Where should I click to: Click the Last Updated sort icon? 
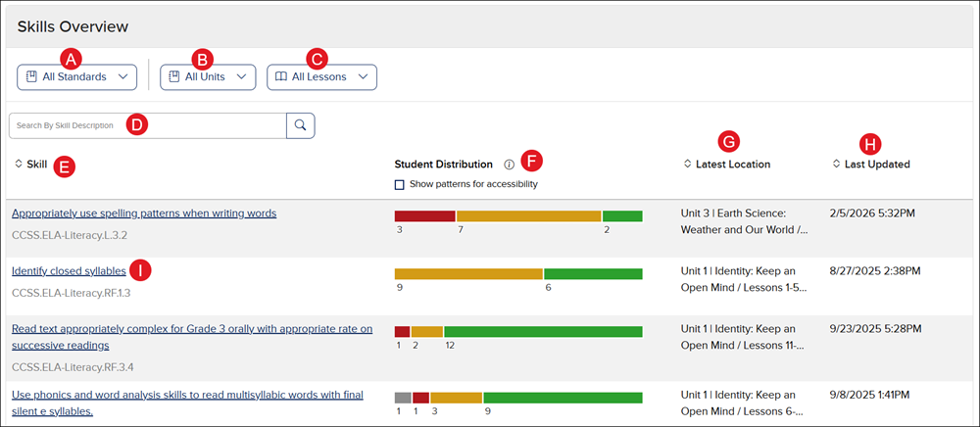[836, 164]
